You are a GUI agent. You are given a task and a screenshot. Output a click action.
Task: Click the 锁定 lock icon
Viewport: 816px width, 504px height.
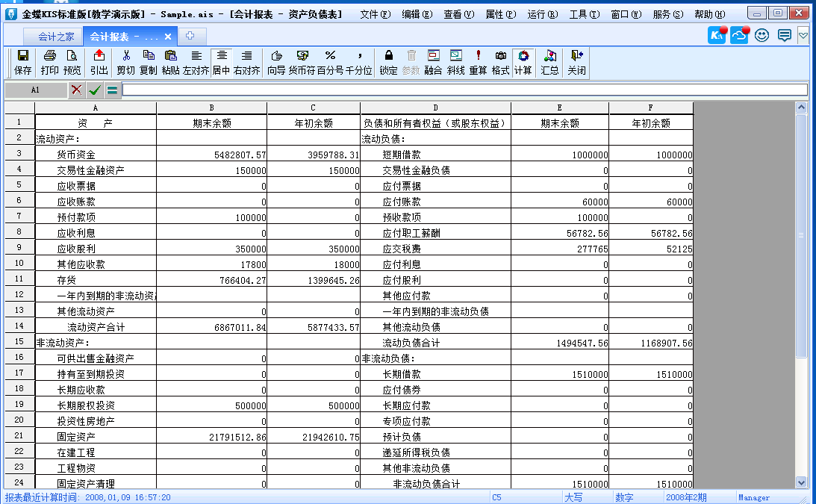388,62
